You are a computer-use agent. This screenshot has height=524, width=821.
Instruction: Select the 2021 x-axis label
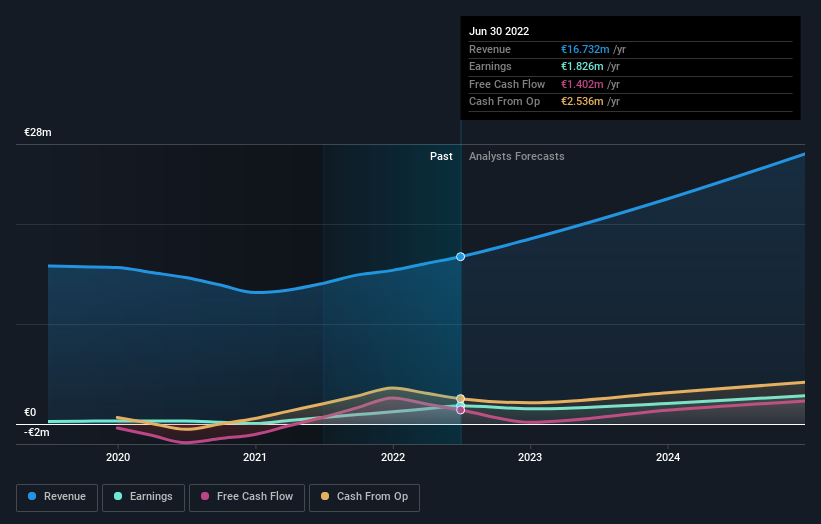255,457
